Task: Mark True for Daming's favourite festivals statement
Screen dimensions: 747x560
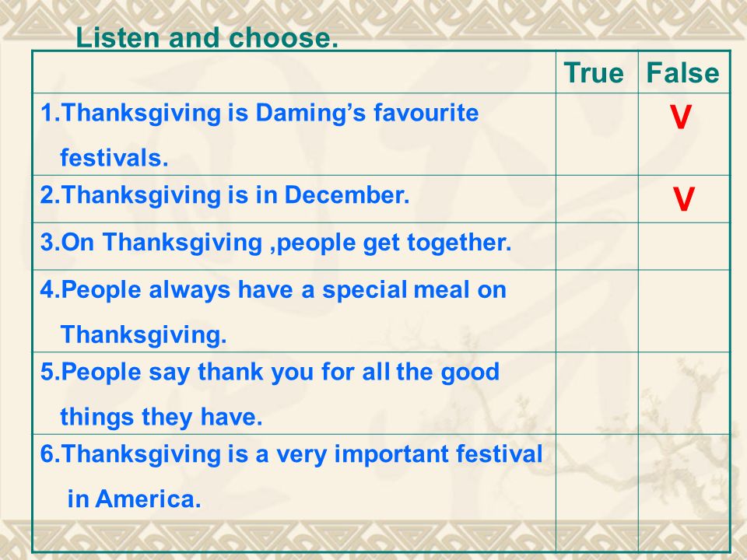Action: coord(597,135)
